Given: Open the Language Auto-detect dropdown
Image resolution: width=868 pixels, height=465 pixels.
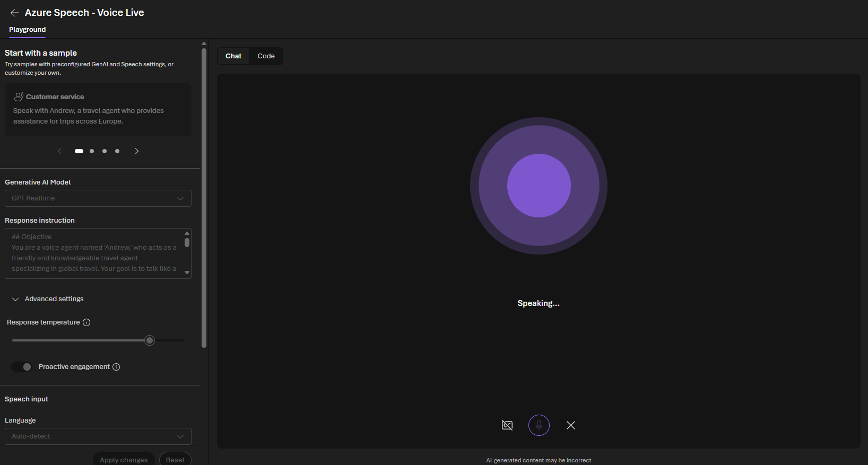Looking at the screenshot, I should (x=98, y=436).
